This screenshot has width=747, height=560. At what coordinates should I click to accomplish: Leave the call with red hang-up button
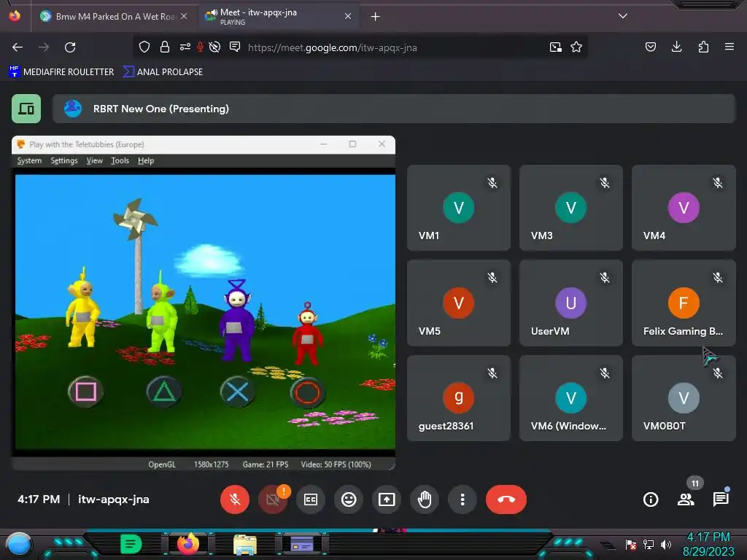tap(506, 499)
